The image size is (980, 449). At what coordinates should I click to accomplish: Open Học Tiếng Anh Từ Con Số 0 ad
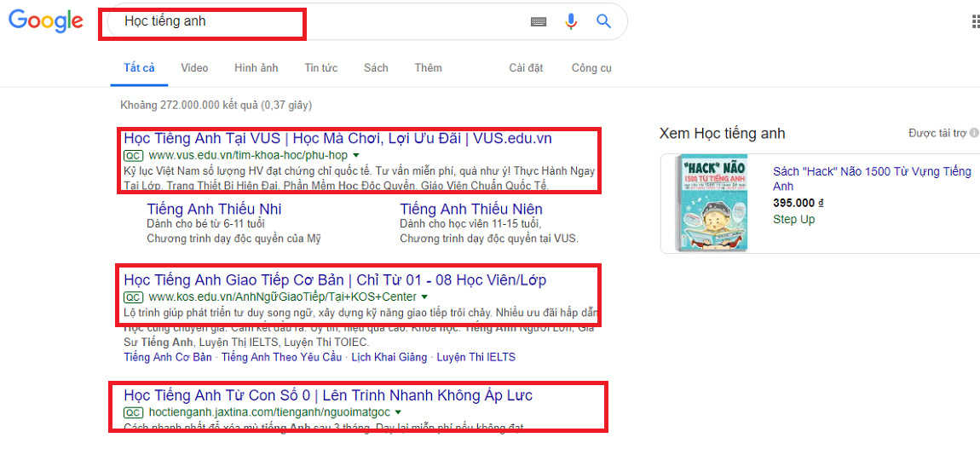tap(328, 395)
